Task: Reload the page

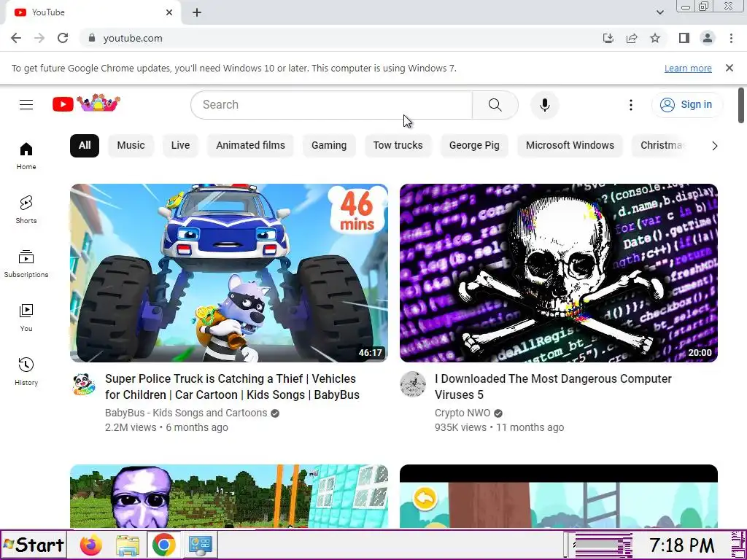Action: (63, 38)
